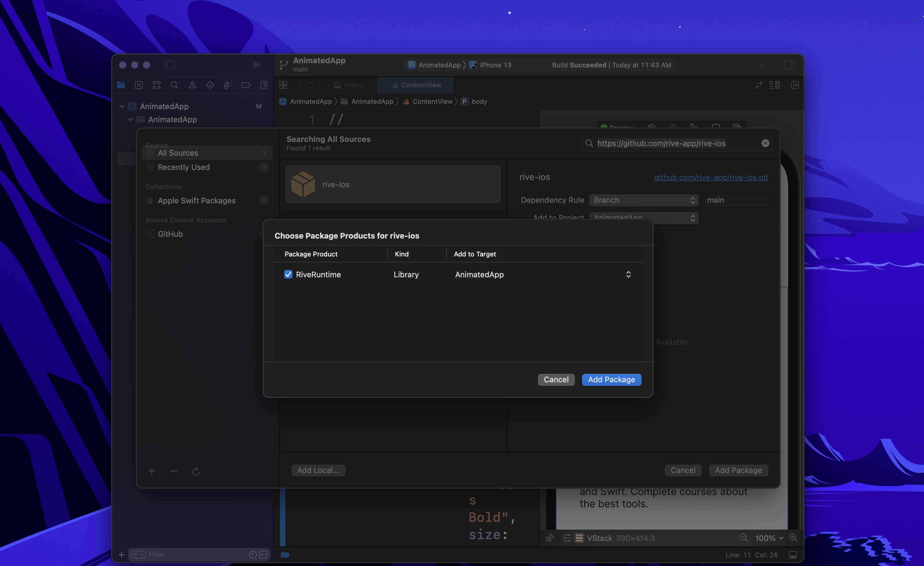Click the refresh package collections icon
Viewport: 924px width, 566px height.
(196, 471)
